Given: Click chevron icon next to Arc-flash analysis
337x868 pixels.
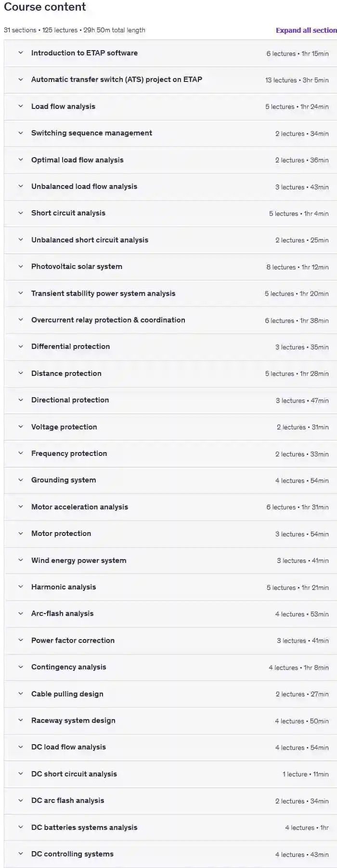Looking at the screenshot, I should pos(21,614).
